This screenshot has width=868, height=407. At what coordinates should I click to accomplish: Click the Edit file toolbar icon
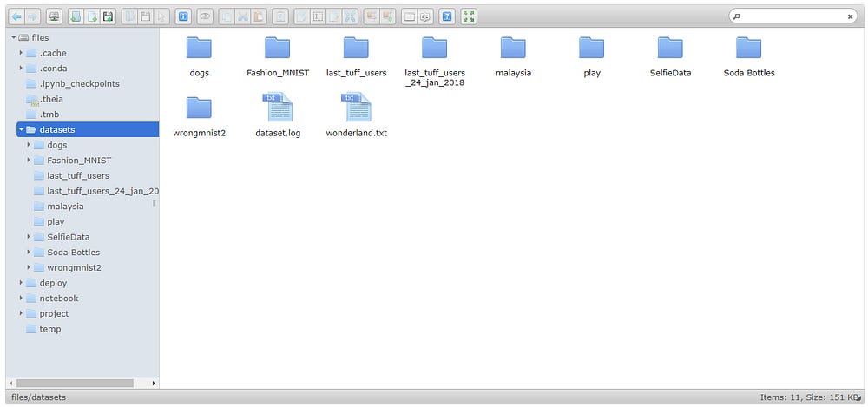[x=334, y=16]
